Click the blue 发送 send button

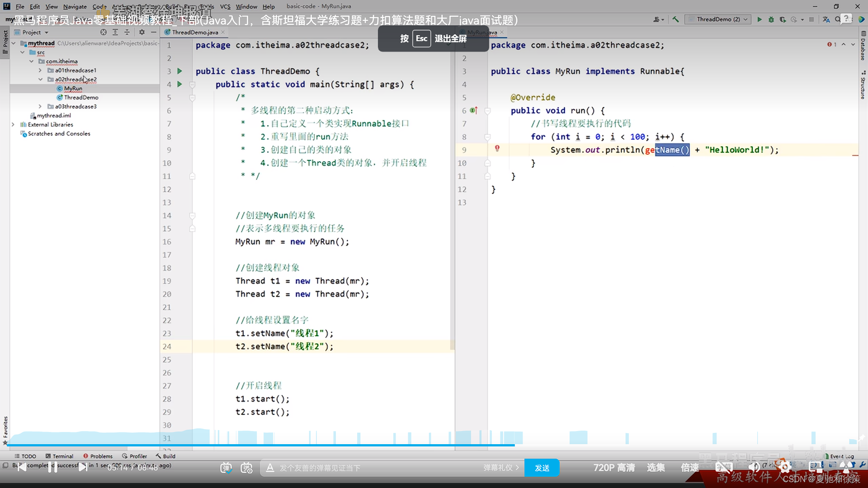pyautogui.click(x=542, y=468)
